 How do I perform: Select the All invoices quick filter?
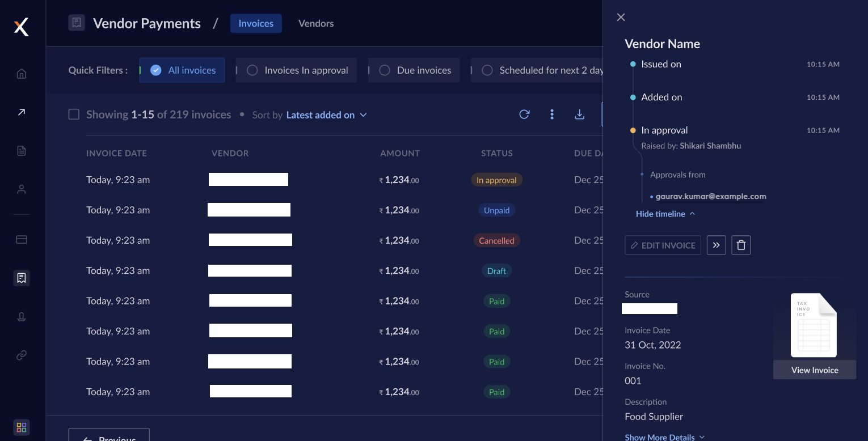pyautogui.click(x=182, y=70)
